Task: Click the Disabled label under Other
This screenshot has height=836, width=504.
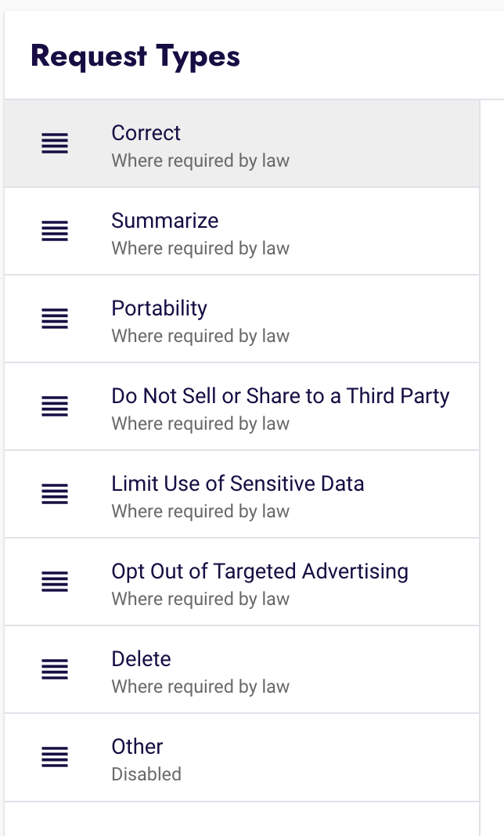Action: (146, 774)
